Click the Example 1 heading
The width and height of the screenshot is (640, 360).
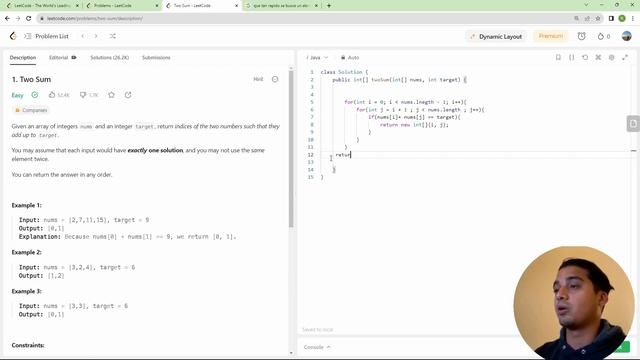coord(27,205)
